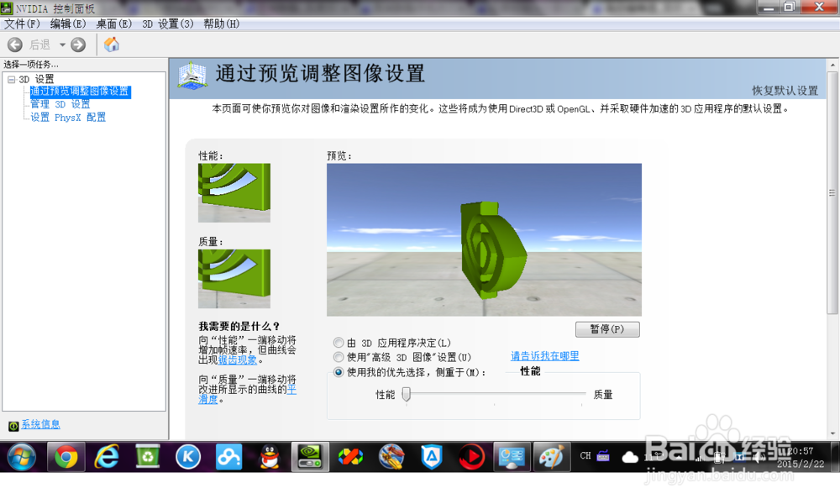Open the blue shield A app on taskbar
Screen dimensions: 840x504
tap(432, 458)
